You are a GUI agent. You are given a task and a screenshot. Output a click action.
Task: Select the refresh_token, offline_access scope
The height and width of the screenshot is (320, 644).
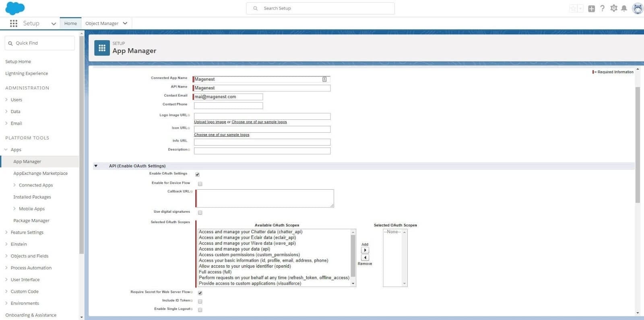(x=275, y=278)
